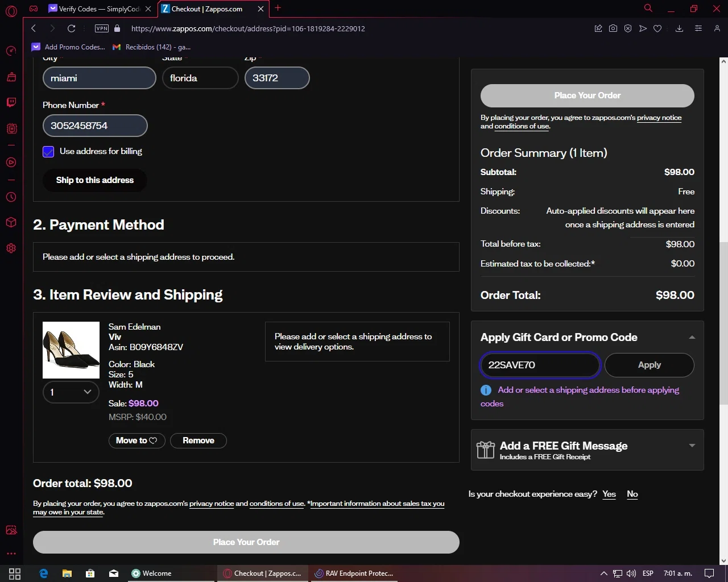The height and width of the screenshot is (582, 728).
Task: Answer Yes to checkout experience question
Action: coord(609,494)
